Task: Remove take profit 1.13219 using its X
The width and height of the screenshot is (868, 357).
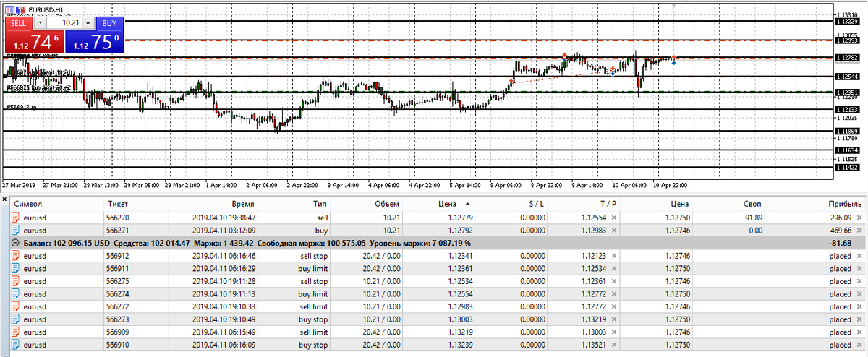Action: [x=613, y=319]
